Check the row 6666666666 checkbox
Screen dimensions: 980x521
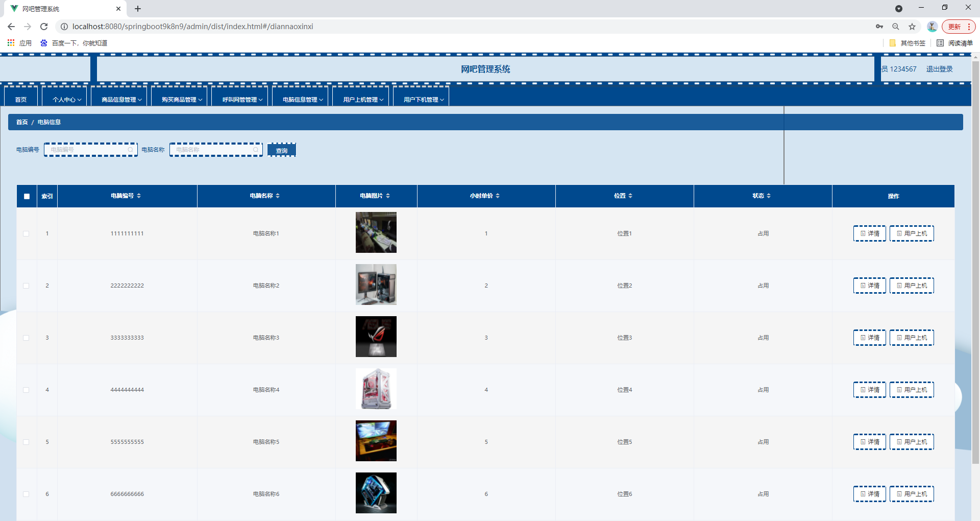point(26,494)
